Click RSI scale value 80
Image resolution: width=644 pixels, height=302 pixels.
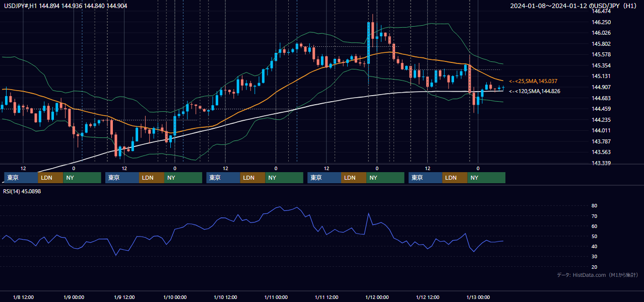coord(594,206)
